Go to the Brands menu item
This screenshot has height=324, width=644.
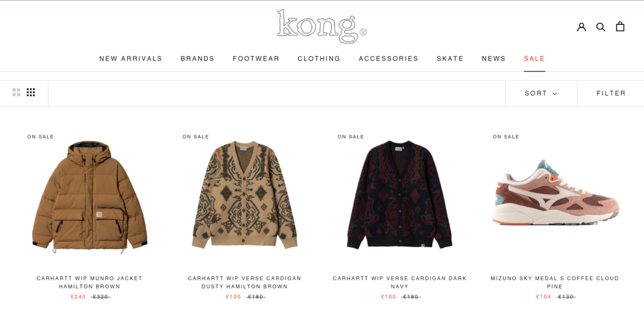(197, 59)
